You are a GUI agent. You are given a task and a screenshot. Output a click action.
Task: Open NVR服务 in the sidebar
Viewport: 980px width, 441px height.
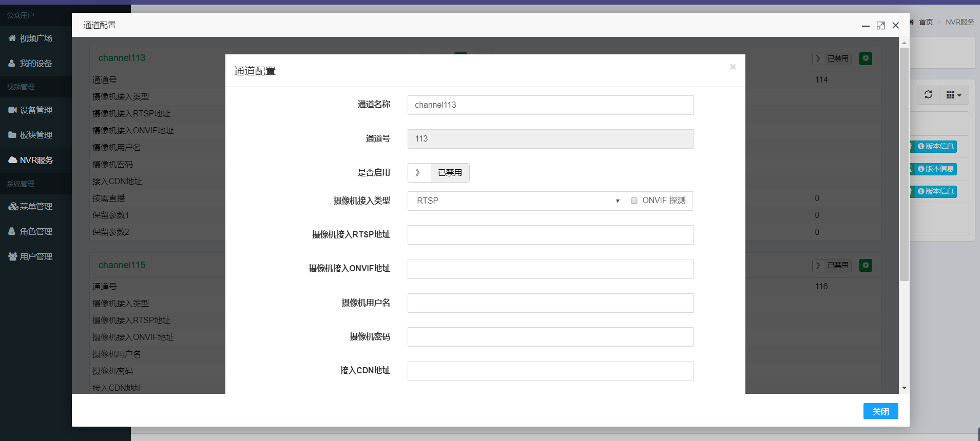[36, 161]
